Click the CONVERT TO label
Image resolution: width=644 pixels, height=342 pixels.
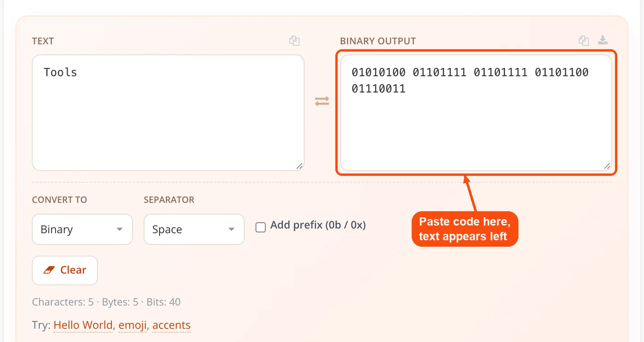coord(59,200)
